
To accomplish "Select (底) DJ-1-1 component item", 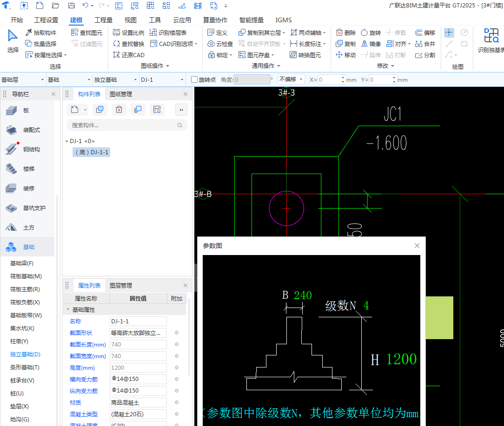I will coord(92,152).
